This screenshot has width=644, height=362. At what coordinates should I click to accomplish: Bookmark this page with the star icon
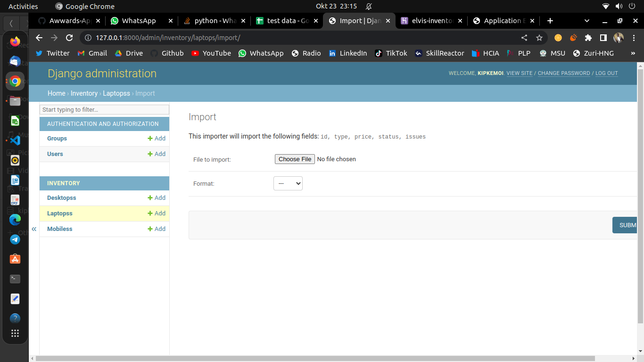coord(539,38)
